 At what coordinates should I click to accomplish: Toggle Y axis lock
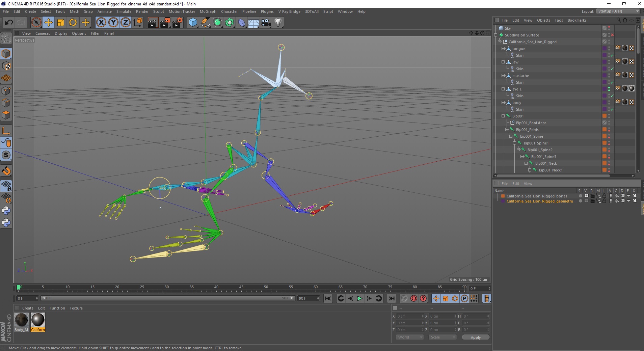113,23
